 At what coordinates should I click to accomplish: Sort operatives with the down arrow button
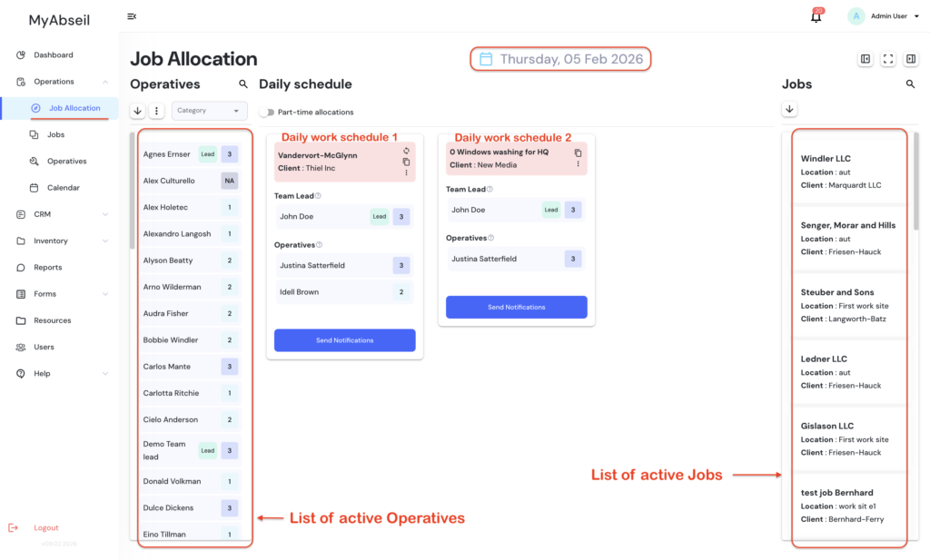tap(138, 111)
